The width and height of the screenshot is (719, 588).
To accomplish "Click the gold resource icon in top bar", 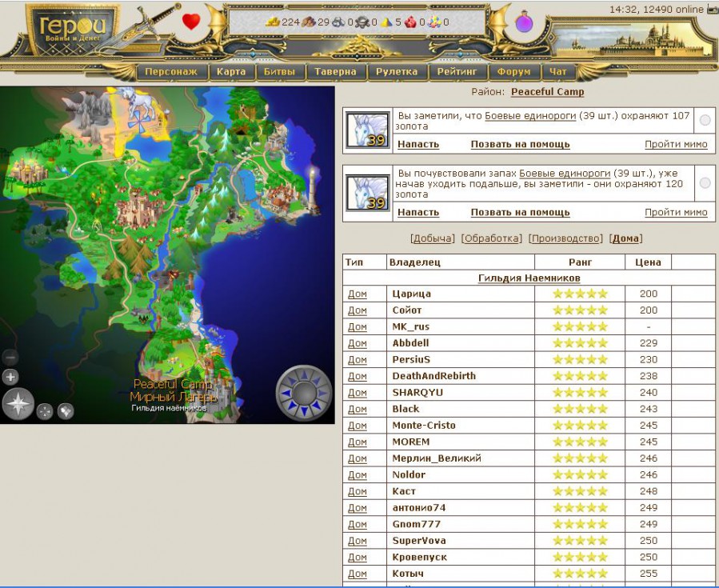I will coord(273,22).
